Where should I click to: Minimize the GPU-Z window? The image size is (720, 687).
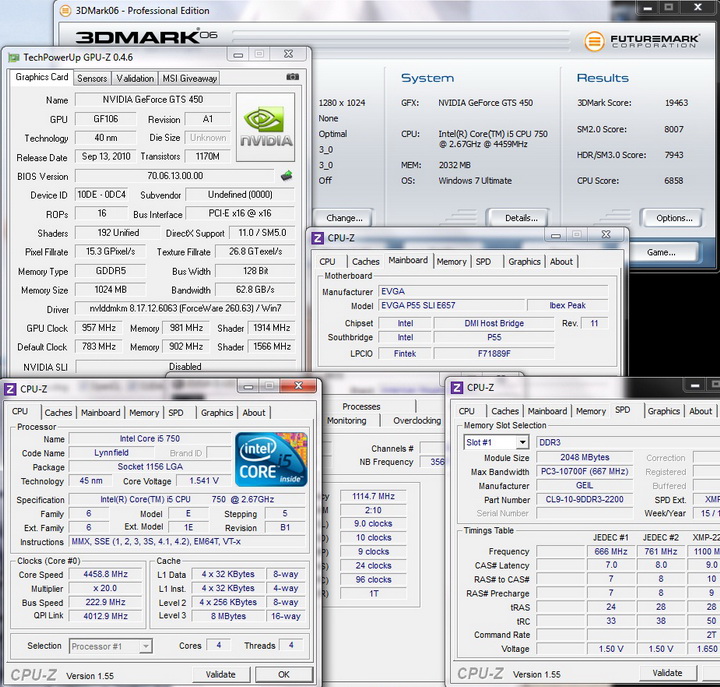pos(238,55)
